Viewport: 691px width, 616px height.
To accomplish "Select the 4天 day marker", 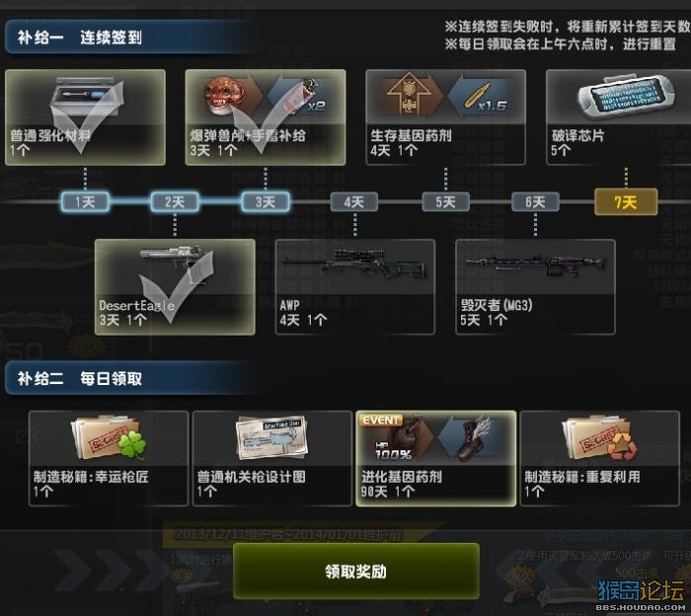I will 354,202.
